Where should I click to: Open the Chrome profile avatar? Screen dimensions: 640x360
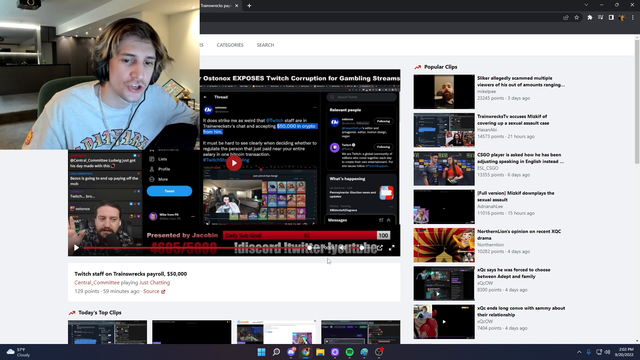tap(622, 18)
